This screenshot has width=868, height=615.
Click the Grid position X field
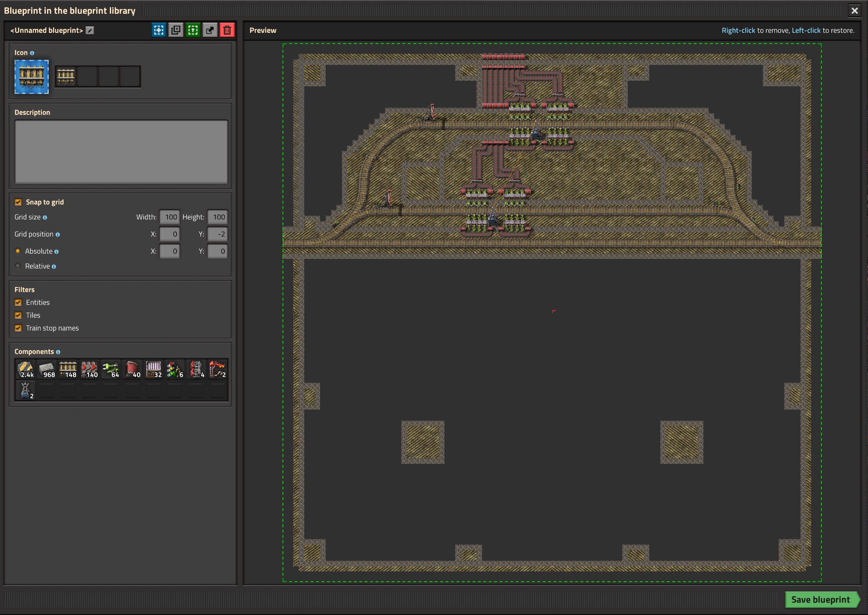(x=170, y=234)
